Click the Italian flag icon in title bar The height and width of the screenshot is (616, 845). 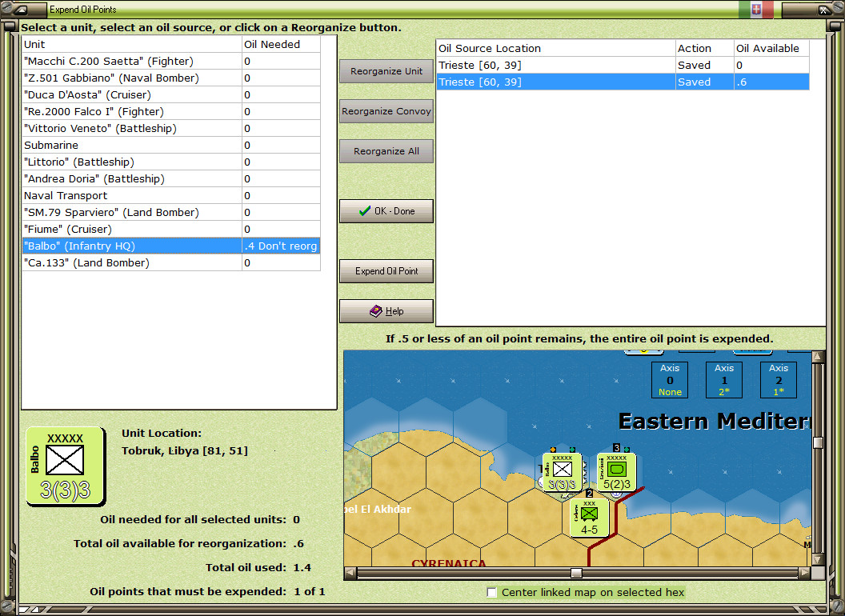pos(756,9)
